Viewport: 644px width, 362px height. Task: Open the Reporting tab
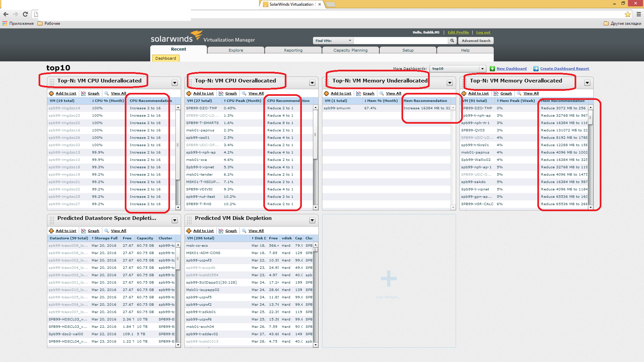(x=293, y=50)
